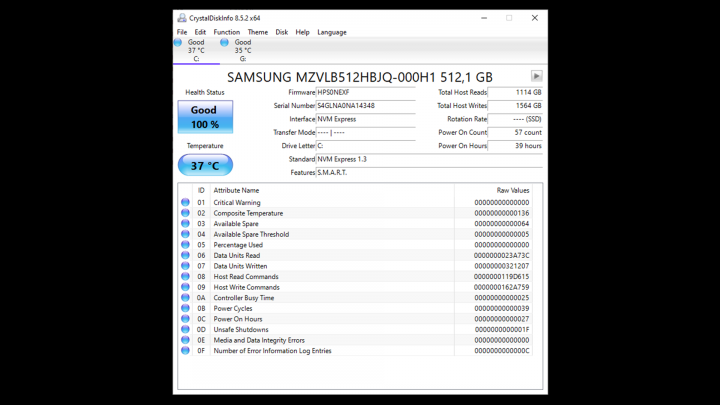Image resolution: width=720 pixels, height=405 pixels.
Task: Open the Function menu
Action: pyautogui.click(x=226, y=32)
